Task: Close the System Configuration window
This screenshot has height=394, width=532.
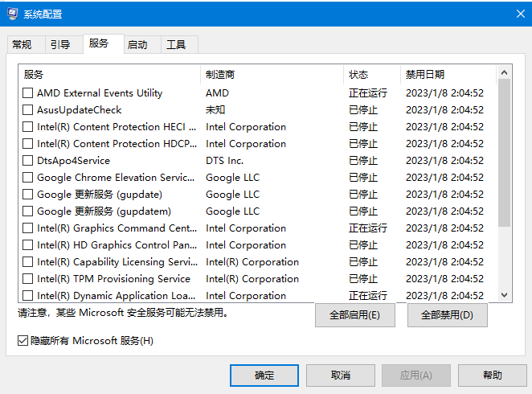Action: click(512, 14)
